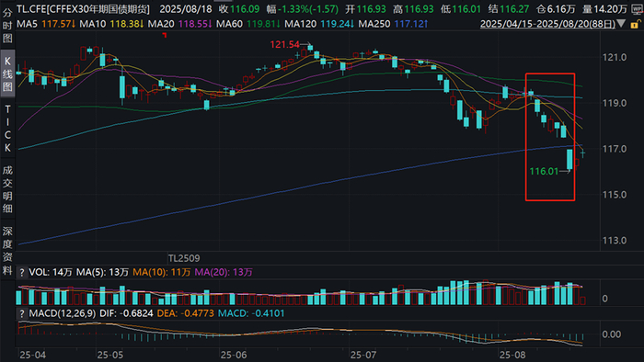Click the 116.01 low price marker

coord(545,172)
